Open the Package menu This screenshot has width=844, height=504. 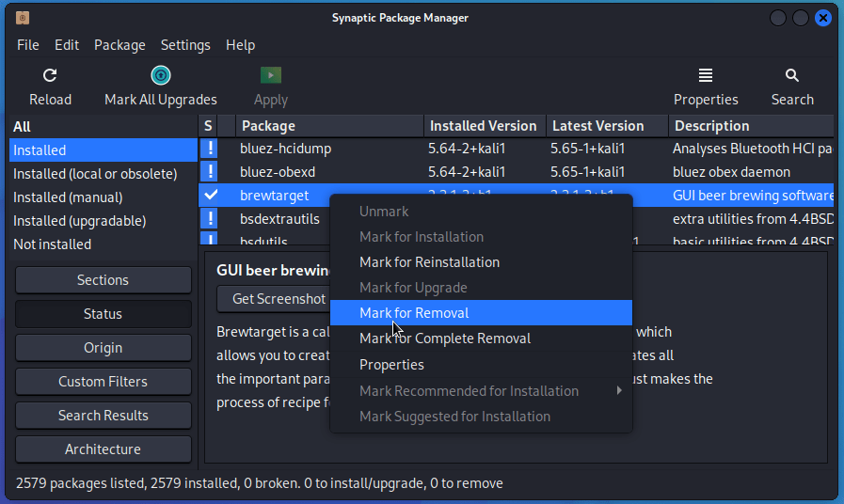pyautogui.click(x=119, y=45)
